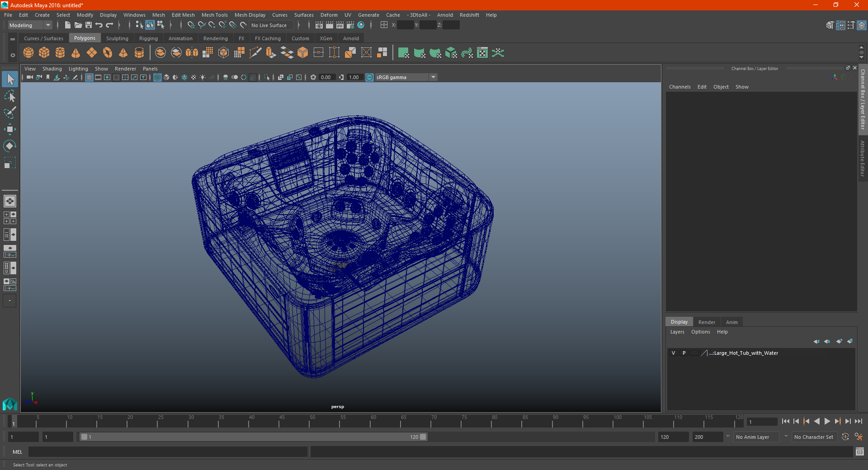Create a polygon pyramid from the shelf
The image size is (868, 470).
[x=123, y=53]
